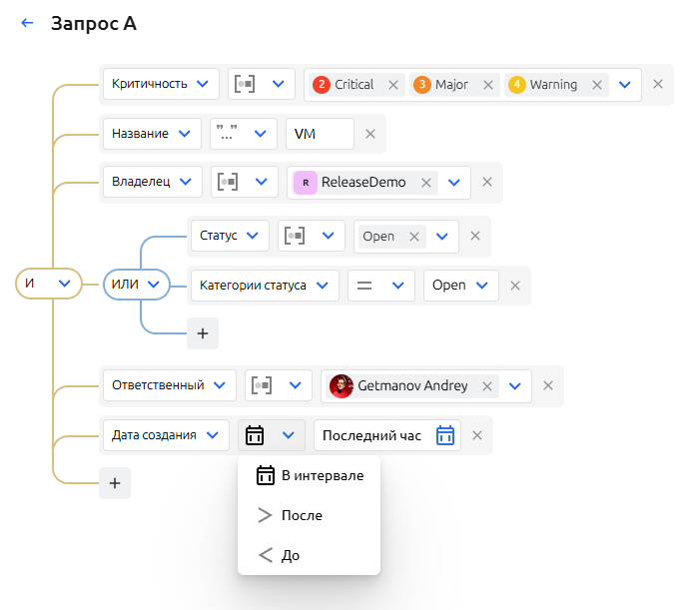Remove the Critical tag from Критичность
The image size is (700, 610).
(x=393, y=85)
